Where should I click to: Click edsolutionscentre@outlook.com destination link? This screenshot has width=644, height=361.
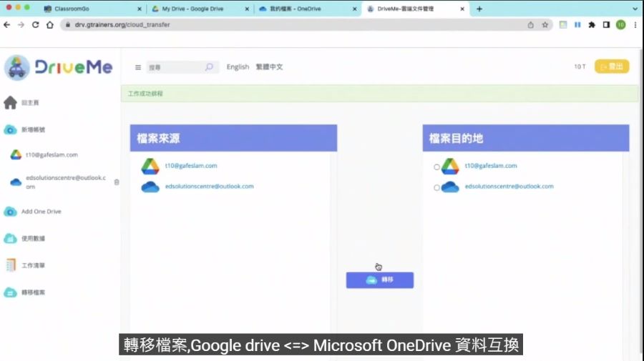pos(509,187)
